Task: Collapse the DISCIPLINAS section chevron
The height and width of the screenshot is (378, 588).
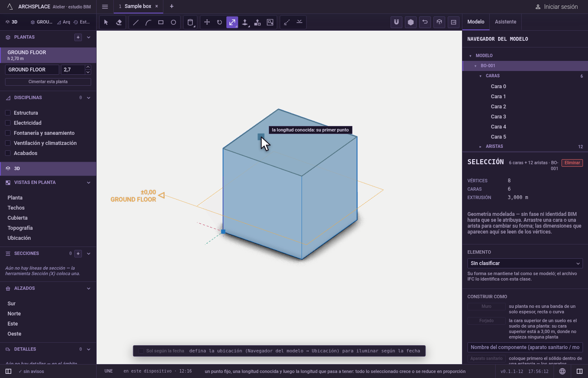Action: pos(89,98)
